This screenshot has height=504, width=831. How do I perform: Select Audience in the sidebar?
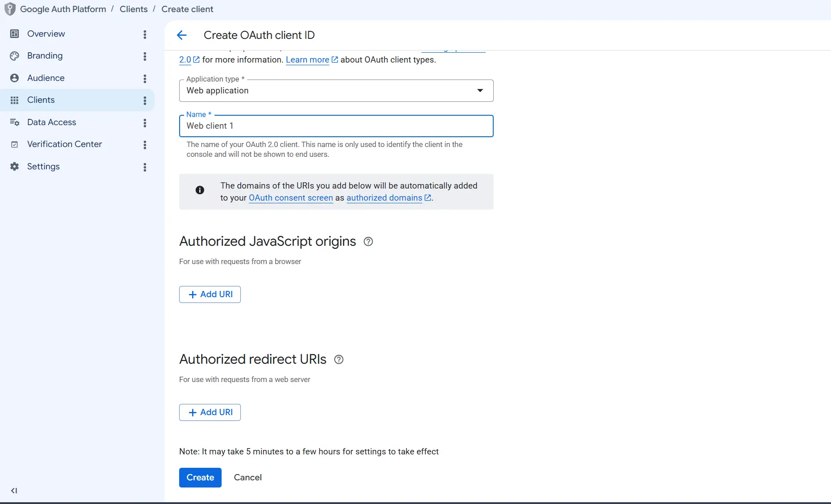[46, 78]
